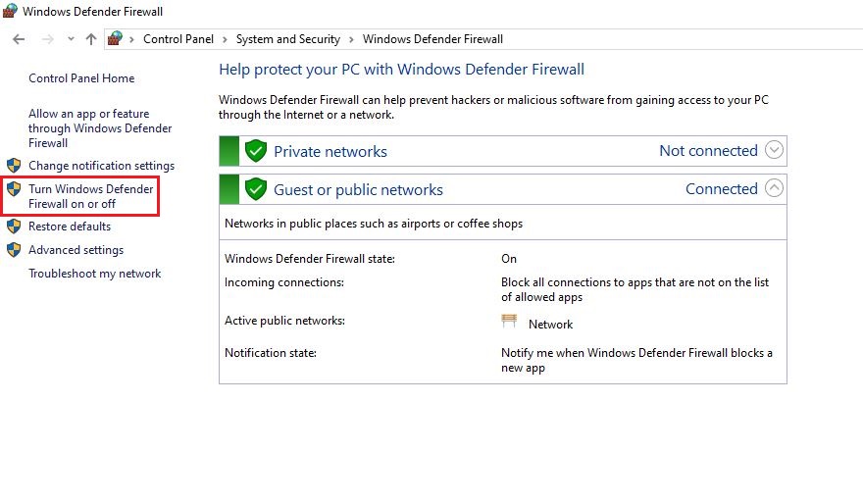Collapse Guest or public networks section chevron

coord(774,188)
